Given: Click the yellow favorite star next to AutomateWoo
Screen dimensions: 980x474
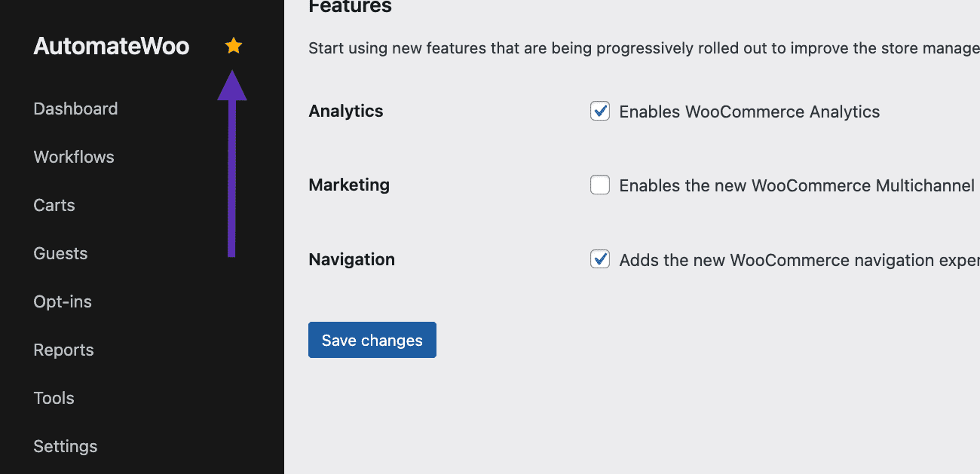Looking at the screenshot, I should [x=234, y=46].
